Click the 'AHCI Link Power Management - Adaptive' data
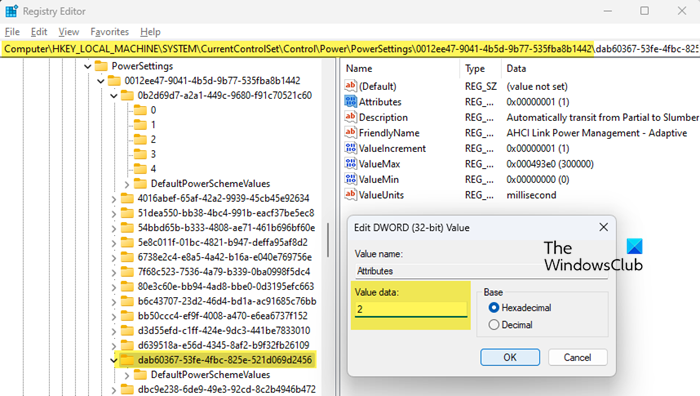Screen dimensions: 700x396 point(596,133)
